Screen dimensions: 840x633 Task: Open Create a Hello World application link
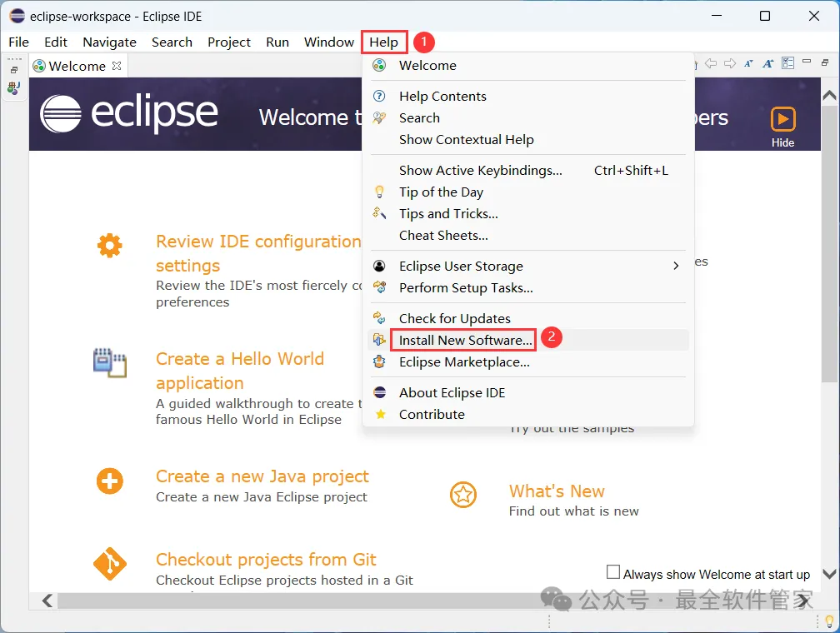pyautogui.click(x=240, y=371)
